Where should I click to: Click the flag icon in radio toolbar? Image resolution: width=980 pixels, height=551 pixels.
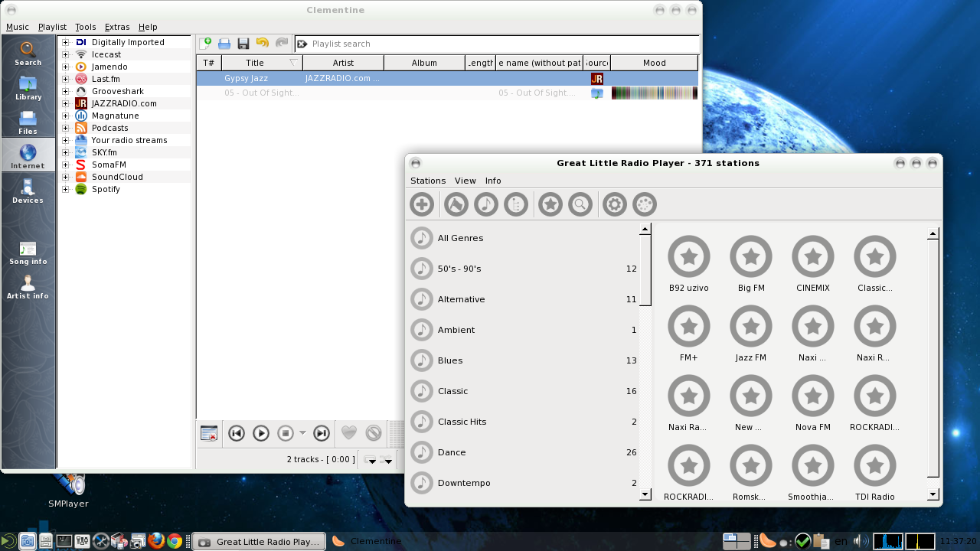pos(456,204)
